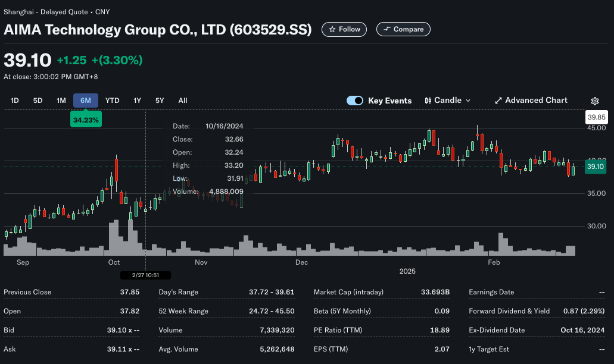Click the Feb label on chart axis
Screen dimensions: 614x364
[x=494, y=262]
